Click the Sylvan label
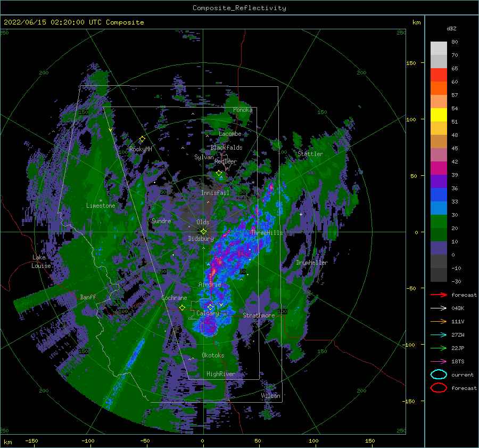The width and height of the screenshot is (479, 448). pos(204,157)
